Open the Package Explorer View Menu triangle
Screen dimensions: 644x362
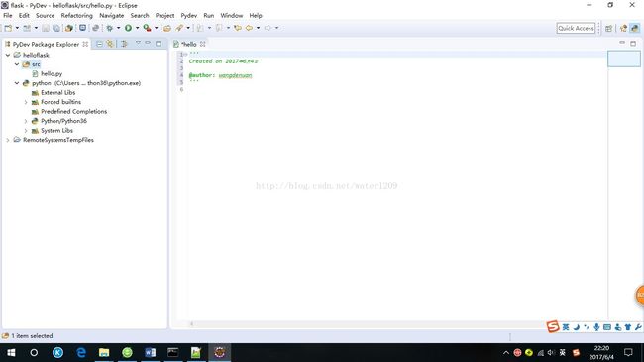138,43
